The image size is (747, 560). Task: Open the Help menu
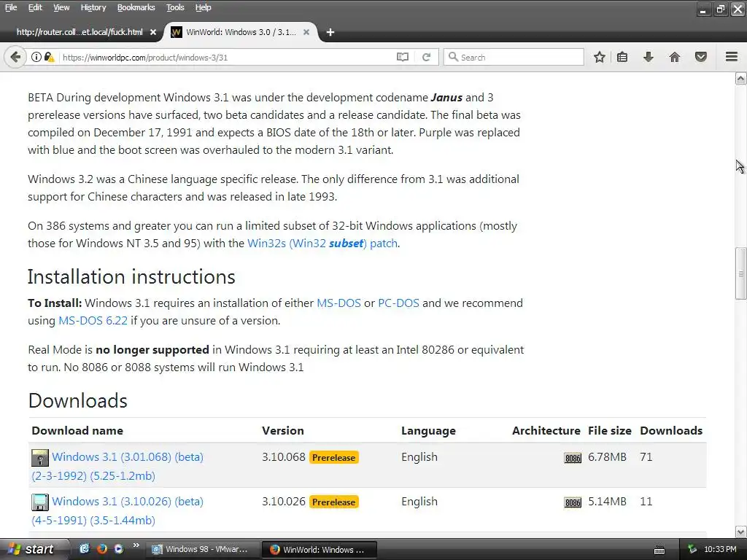point(203,7)
